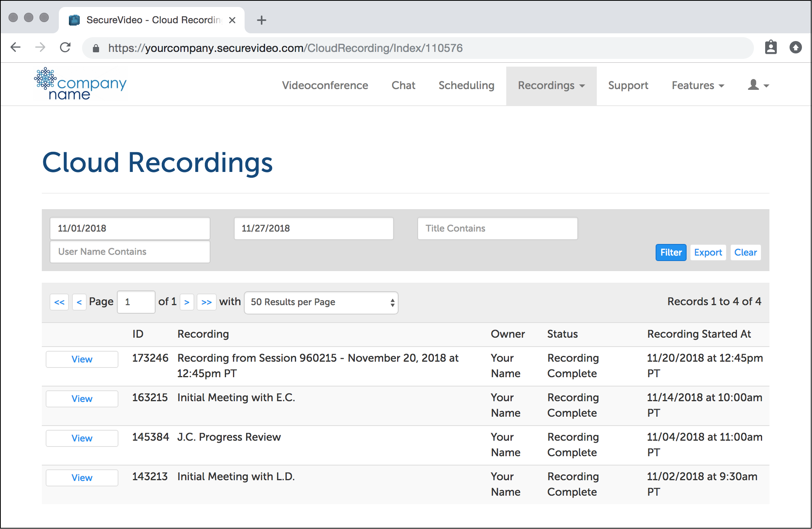Select Recording from Session 960215 title text

(x=318, y=366)
